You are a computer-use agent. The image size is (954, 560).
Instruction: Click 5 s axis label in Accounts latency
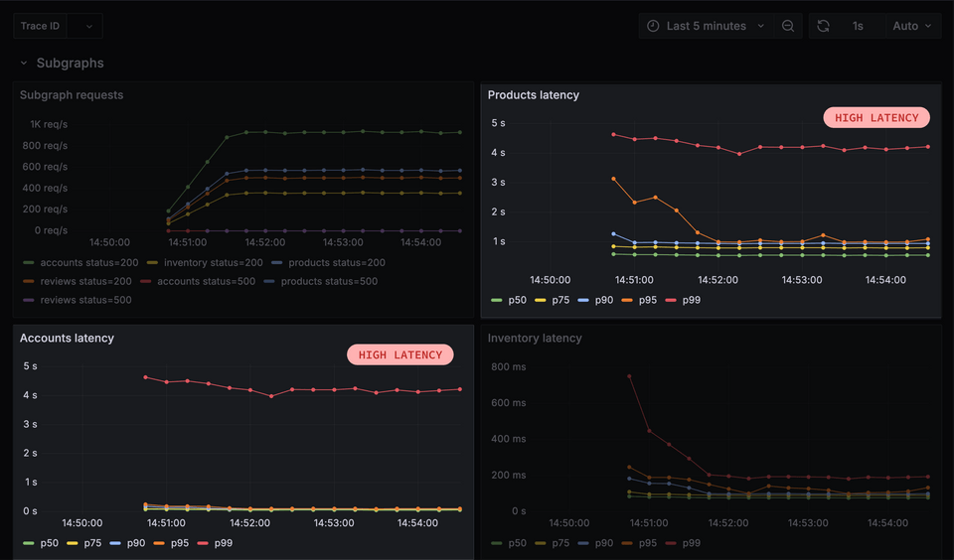pos(31,366)
